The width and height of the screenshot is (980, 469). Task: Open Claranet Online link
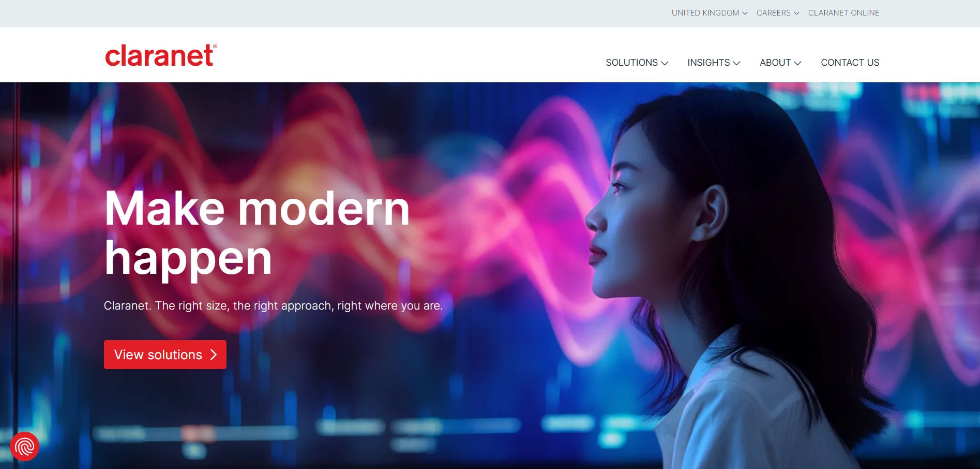pyautogui.click(x=843, y=13)
